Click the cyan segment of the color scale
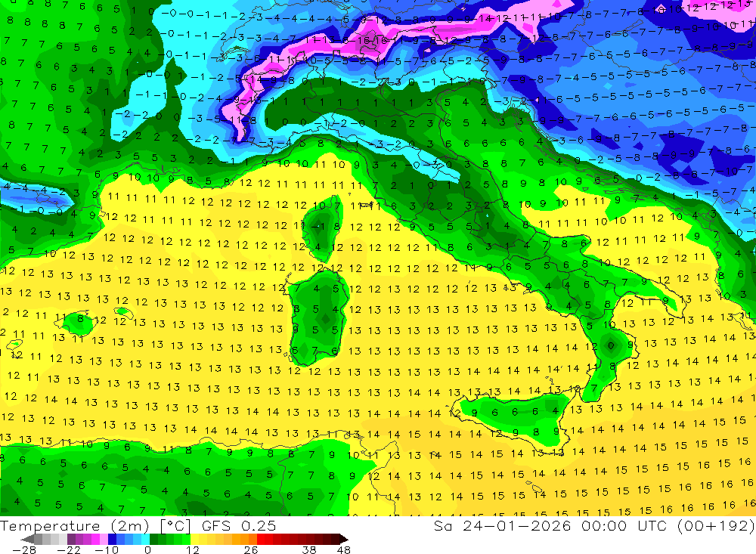 click(145, 539)
